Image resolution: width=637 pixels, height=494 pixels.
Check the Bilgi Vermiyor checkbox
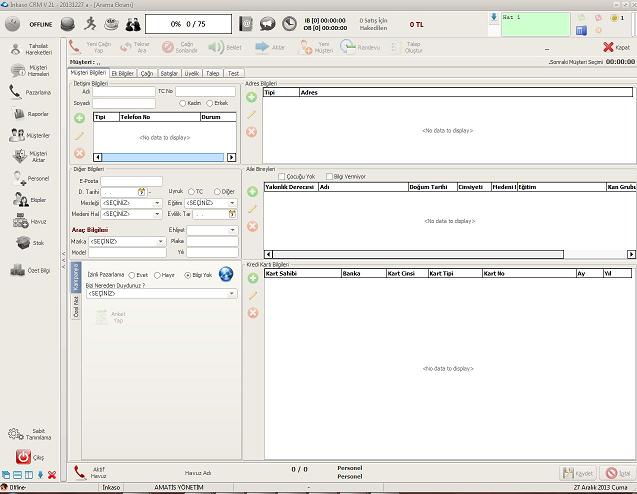[329, 177]
